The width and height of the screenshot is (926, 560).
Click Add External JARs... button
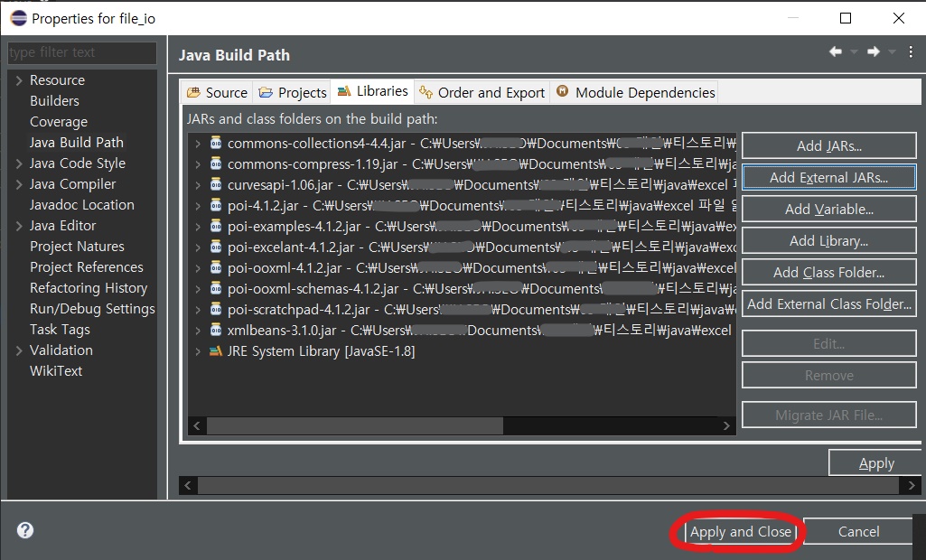click(828, 177)
